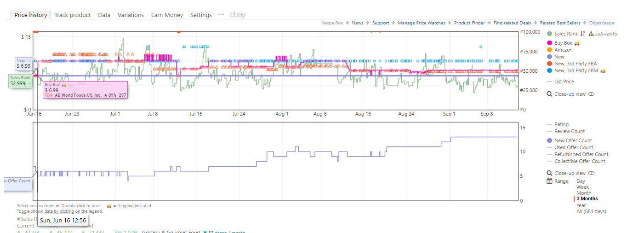Toggle the Buy Box legend label
This screenshot has width=644, height=233.
pos(563,43)
